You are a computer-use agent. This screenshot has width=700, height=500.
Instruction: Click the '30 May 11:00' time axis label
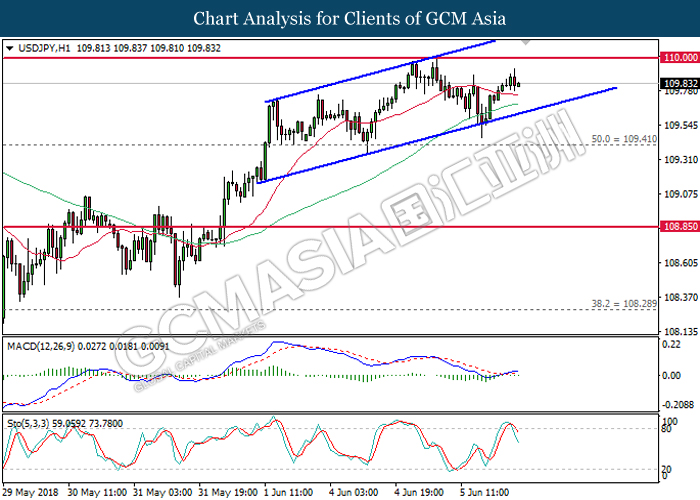[97, 492]
